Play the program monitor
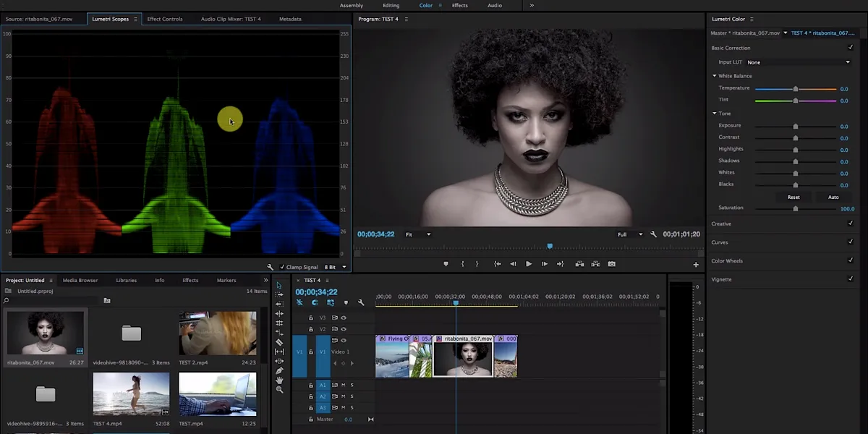Image resolution: width=868 pixels, height=434 pixels. click(x=529, y=264)
